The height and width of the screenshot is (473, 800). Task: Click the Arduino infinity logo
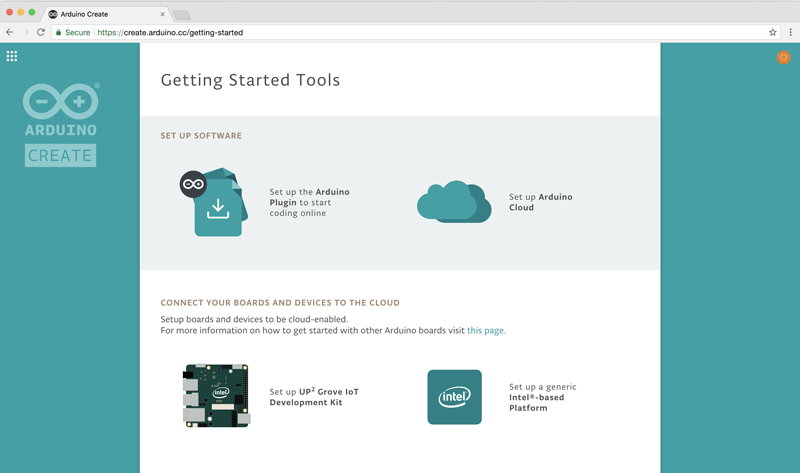(61, 101)
